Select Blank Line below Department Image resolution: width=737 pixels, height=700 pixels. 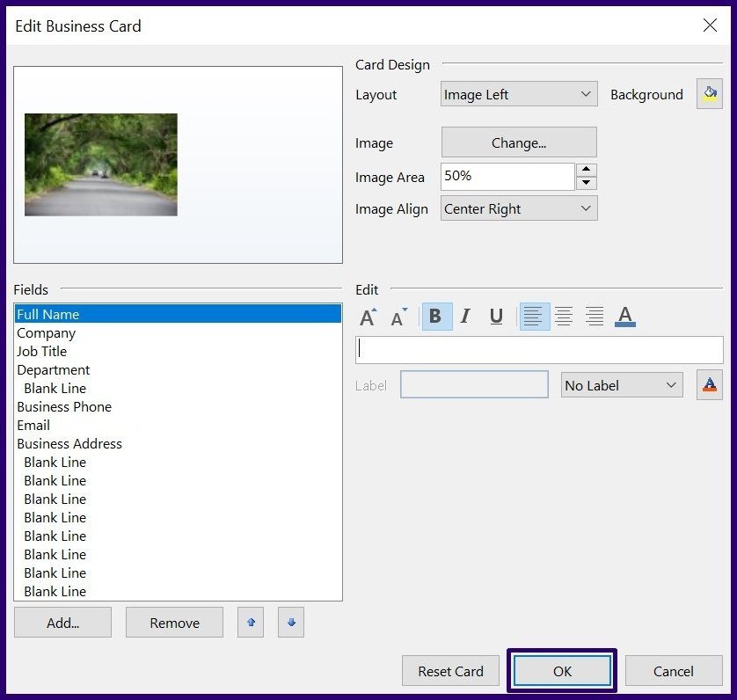click(x=179, y=388)
